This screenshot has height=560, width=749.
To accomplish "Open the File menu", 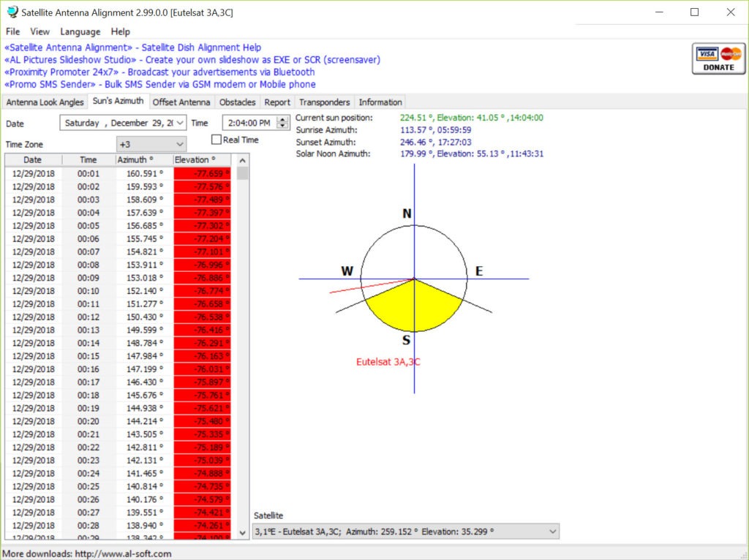I will 12,31.
